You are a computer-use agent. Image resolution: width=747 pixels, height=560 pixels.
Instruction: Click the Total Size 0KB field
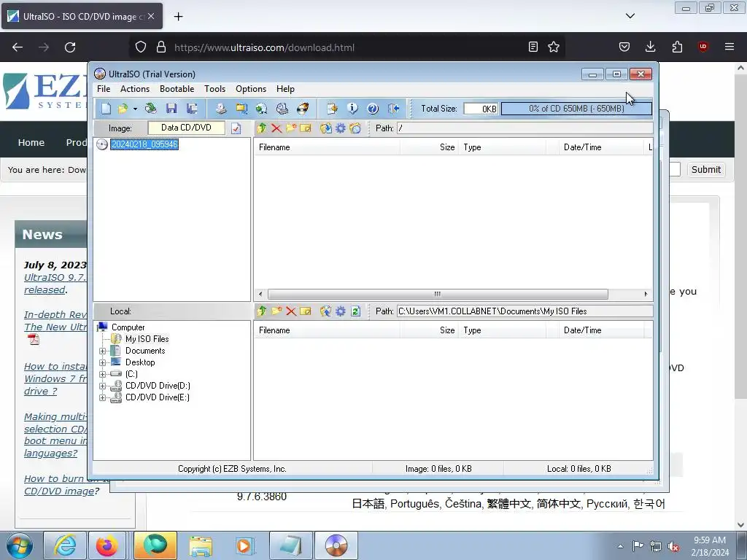481,109
